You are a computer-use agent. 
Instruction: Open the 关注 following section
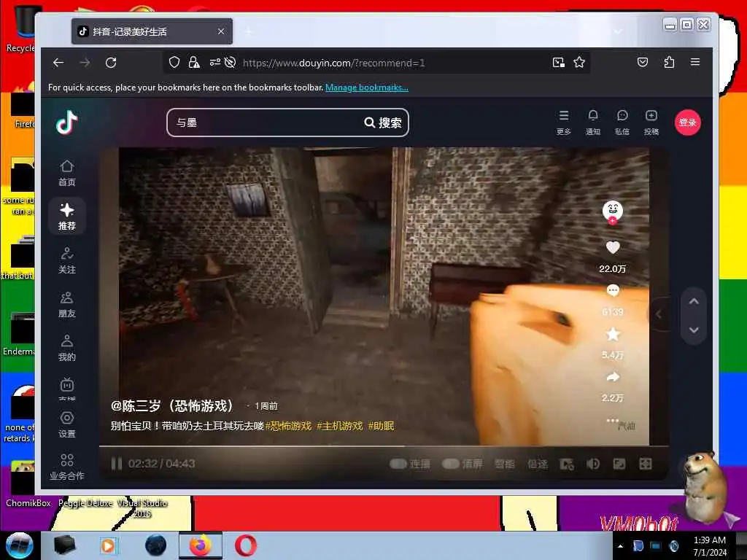coord(66,260)
